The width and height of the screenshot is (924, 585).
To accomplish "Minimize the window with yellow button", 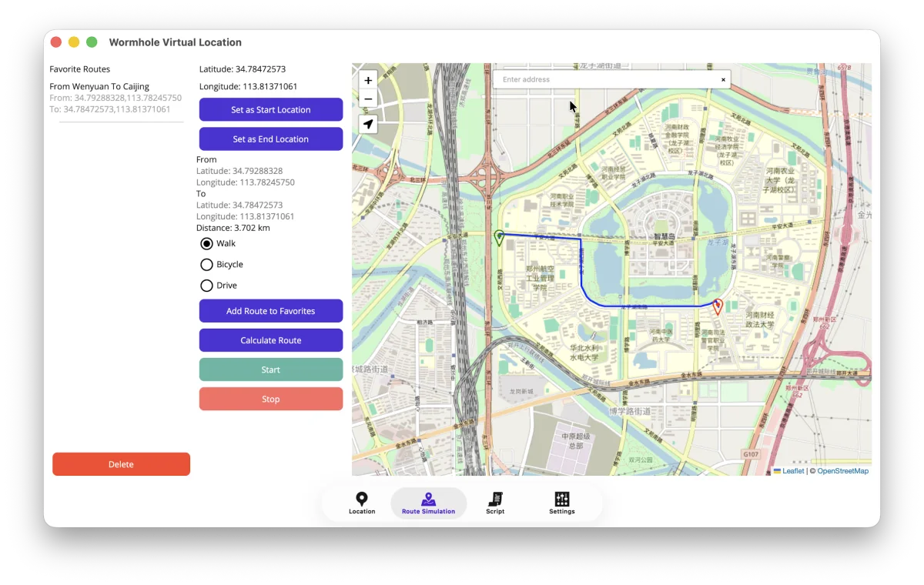I will pos(74,42).
